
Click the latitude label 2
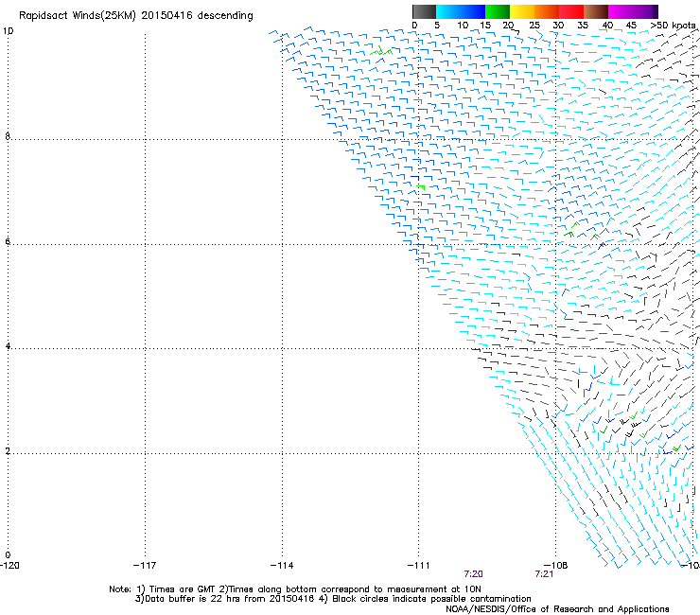click(x=8, y=451)
